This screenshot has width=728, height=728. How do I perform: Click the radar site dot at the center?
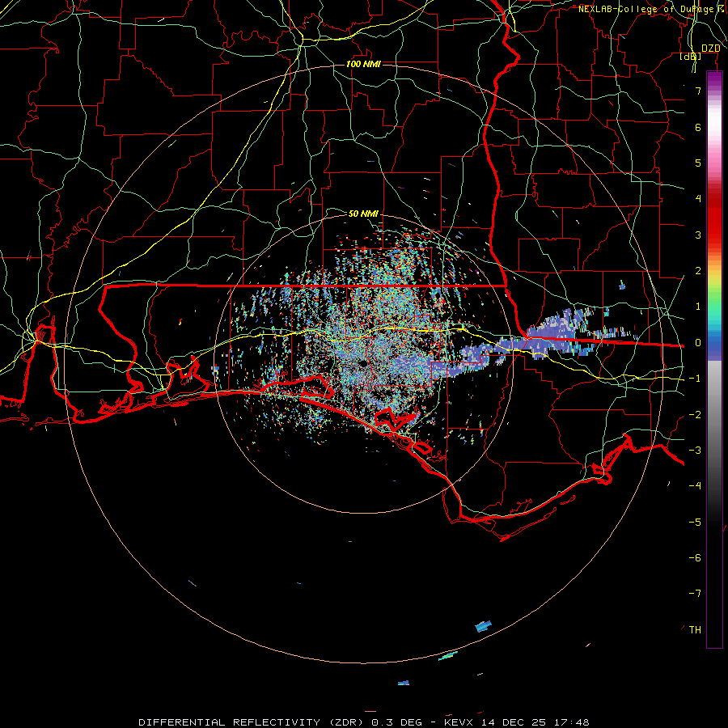tap(362, 363)
